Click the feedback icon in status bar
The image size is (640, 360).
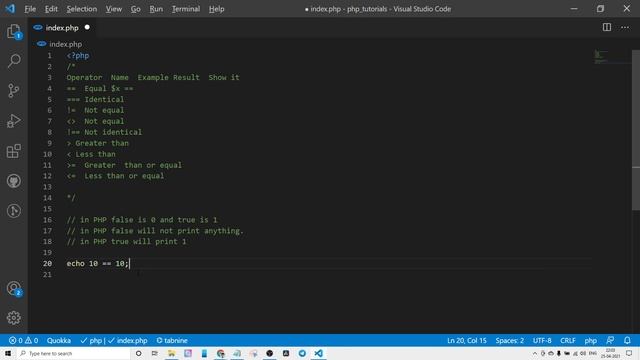point(610,340)
